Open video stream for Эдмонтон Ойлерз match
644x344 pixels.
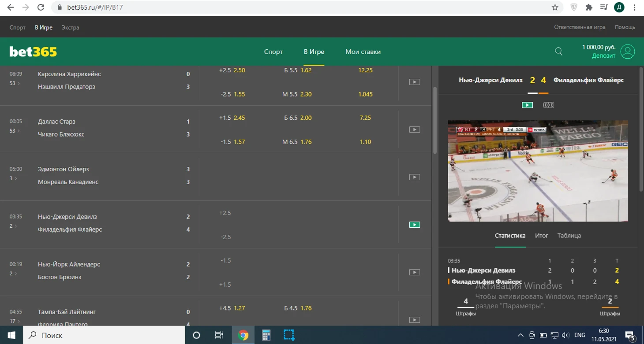[415, 177]
